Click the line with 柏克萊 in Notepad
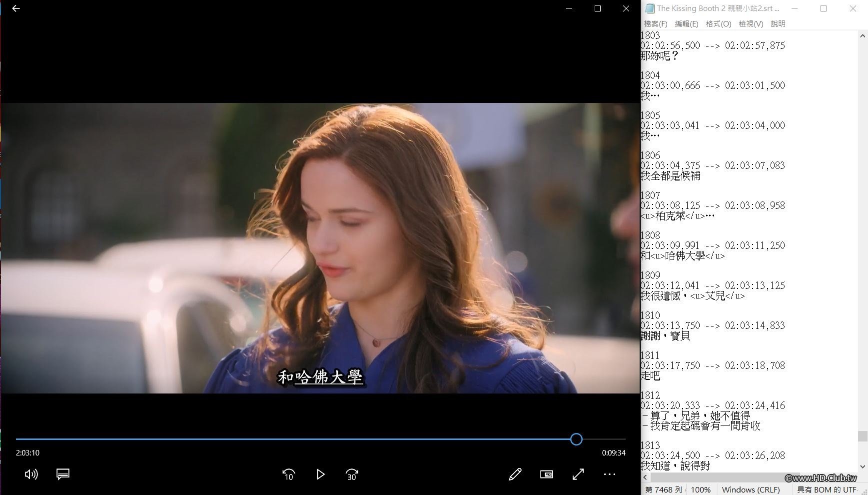 (x=678, y=215)
